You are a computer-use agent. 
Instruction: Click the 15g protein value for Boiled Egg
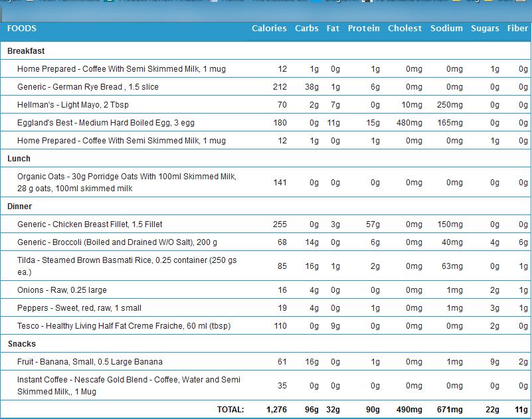point(373,123)
